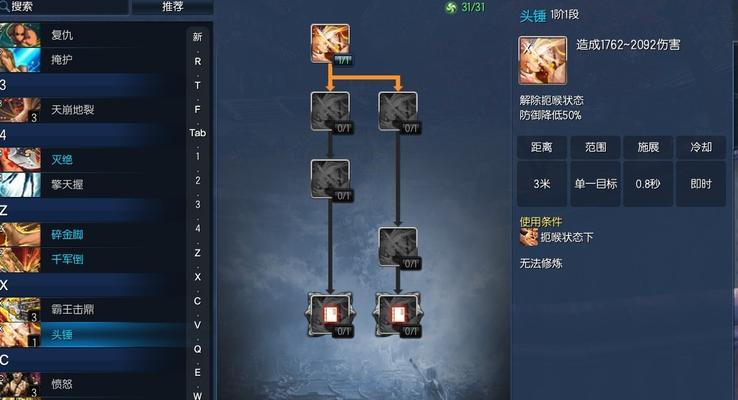The height and width of the screenshot is (400, 738).
Task: Click the right fourth-tier skill node
Action: point(398,247)
